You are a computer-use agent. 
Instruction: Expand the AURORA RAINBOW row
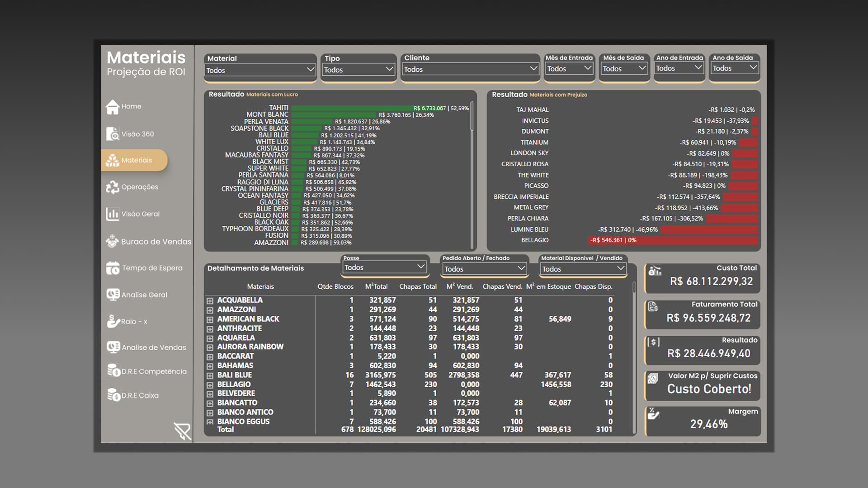coord(210,348)
